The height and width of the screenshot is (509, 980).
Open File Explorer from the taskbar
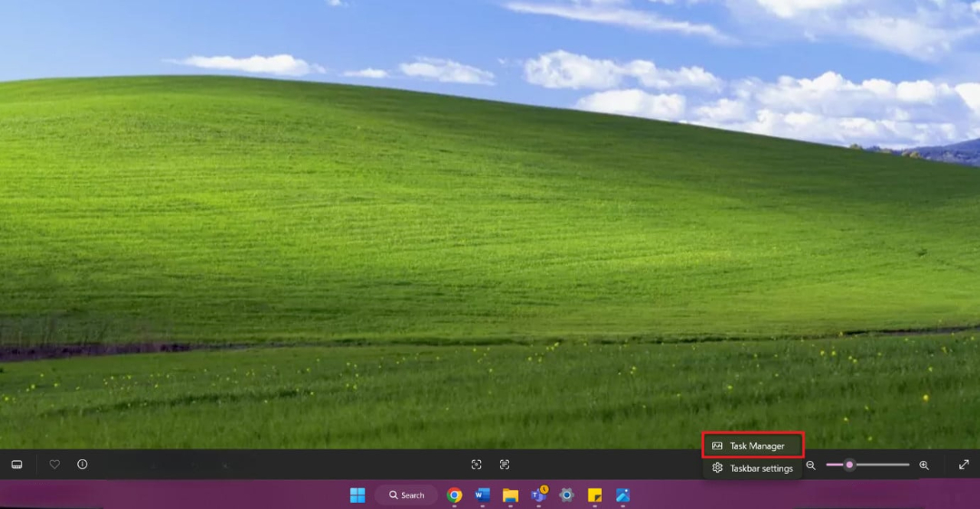pyautogui.click(x=511, y=495)
